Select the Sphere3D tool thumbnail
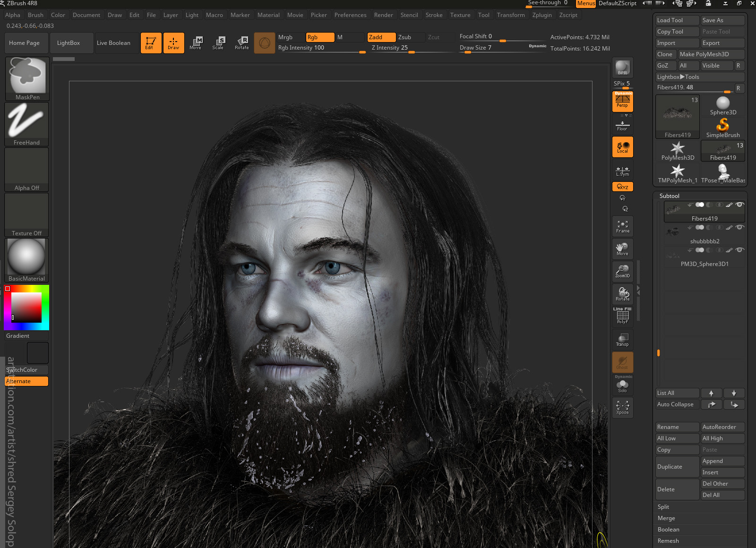This screenshot has height=548, width=756. click(x=723, y=106)
